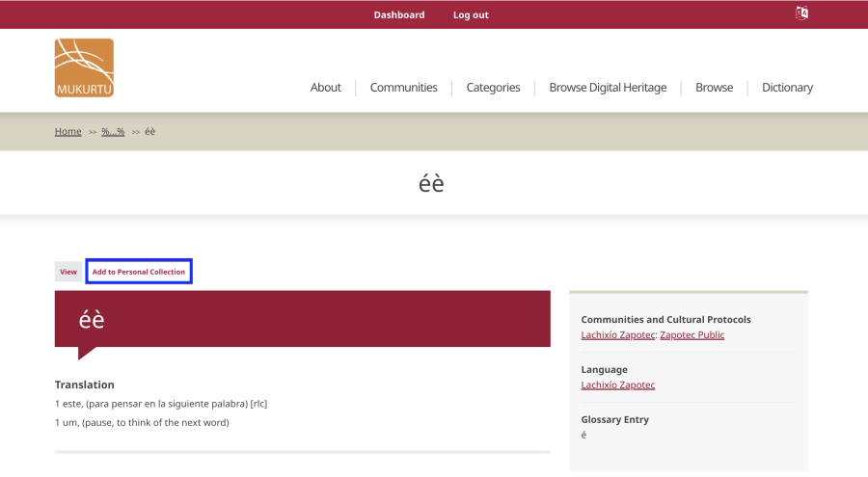Select Browse Digital Heritage menu
868x477 pixels.
click(608, 88)
